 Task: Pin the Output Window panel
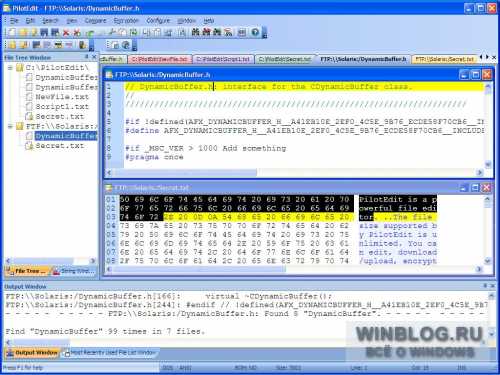click(485, 286)
